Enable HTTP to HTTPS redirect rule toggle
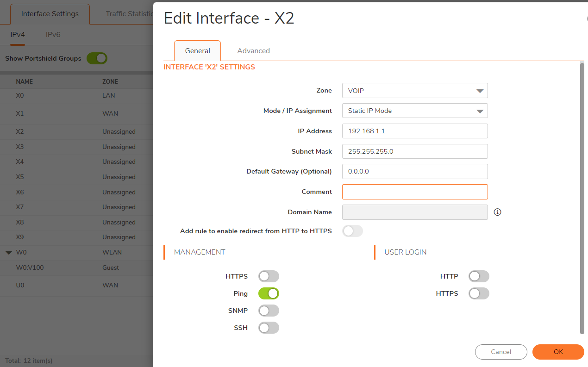 [352, 231]
